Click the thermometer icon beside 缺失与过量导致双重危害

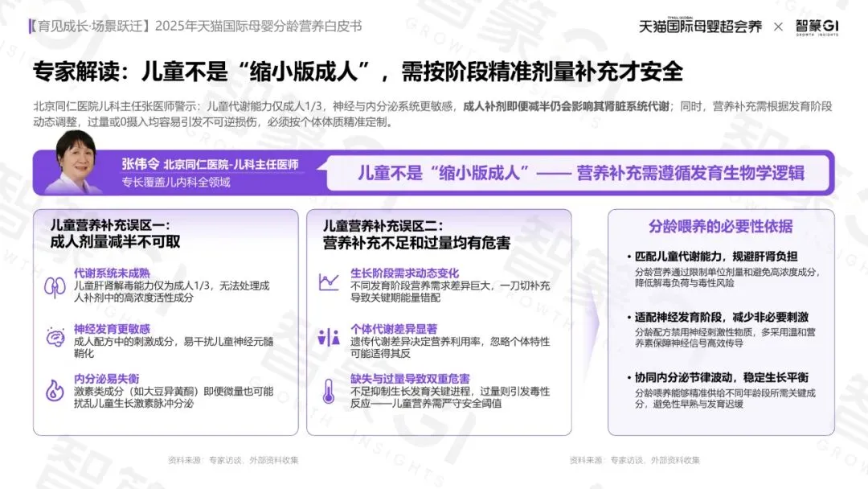(x=328, y=391)
